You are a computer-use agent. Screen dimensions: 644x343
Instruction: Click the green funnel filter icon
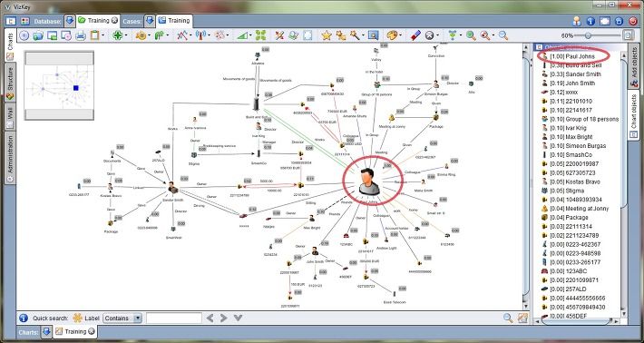click(x=453, y=35)
